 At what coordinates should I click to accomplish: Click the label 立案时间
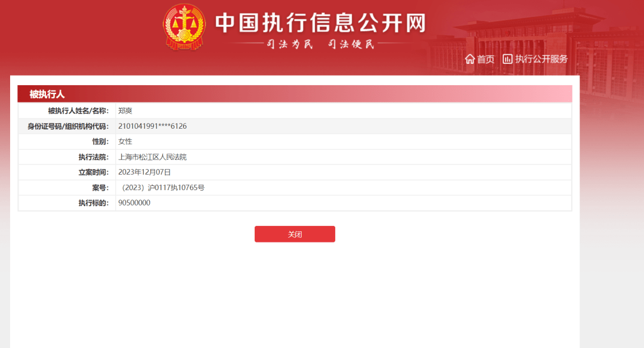94,172
